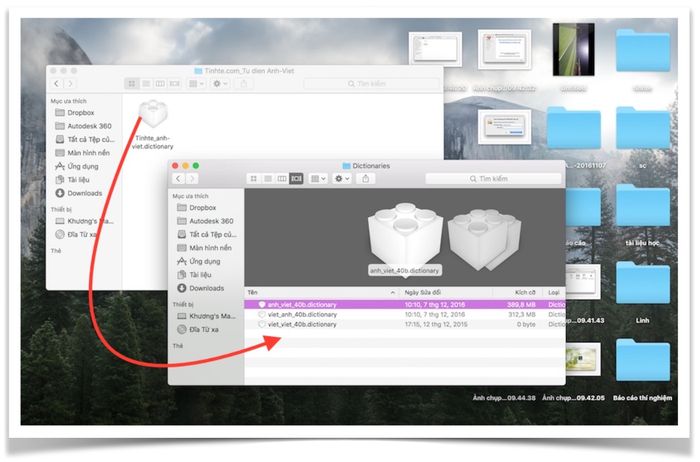
Task: Click the anh_viet_40b.dictionary cover flow thumbnail
Action: coord(405,236)
